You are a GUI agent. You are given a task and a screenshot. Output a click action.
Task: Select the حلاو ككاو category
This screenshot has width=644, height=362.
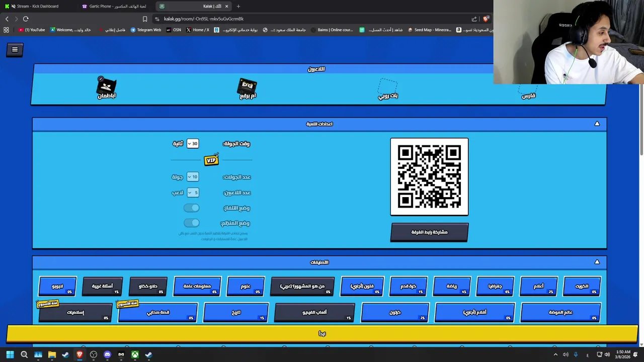point(148,286)
